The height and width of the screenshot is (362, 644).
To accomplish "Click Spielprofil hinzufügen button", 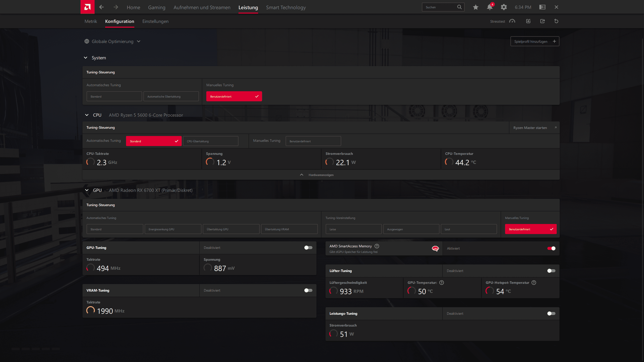I will coord(535,41).
